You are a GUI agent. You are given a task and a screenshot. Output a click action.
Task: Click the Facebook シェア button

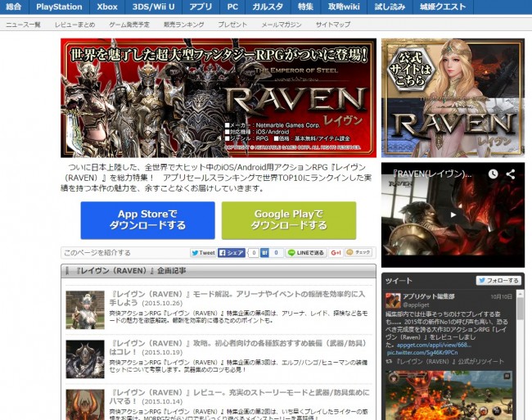(232, 253)
